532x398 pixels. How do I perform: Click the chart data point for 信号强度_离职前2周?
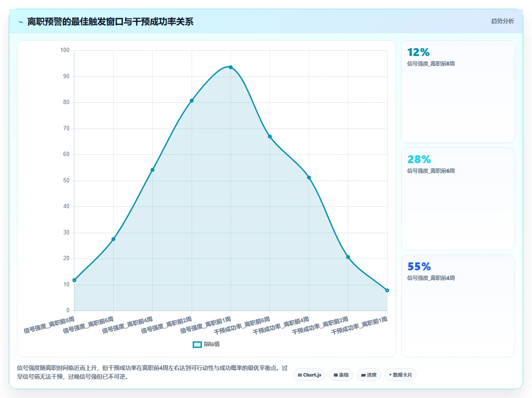192,101
